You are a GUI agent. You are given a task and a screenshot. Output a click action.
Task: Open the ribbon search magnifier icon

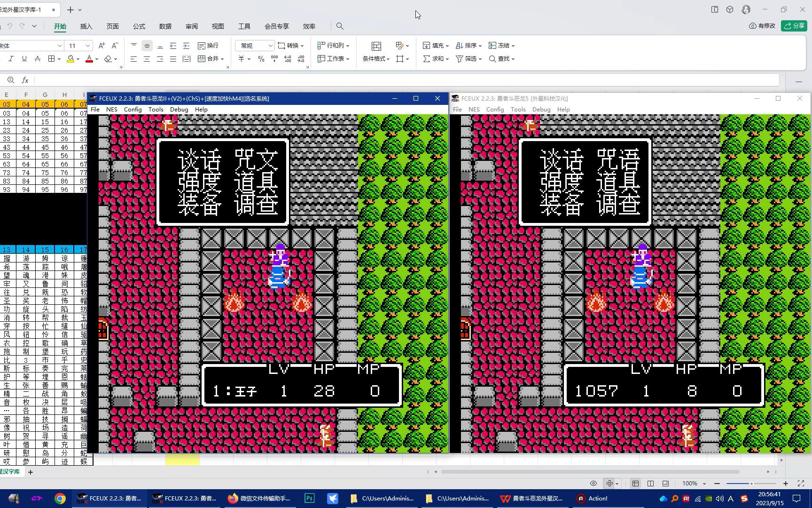pyautogui.click(x=340, y=26)
